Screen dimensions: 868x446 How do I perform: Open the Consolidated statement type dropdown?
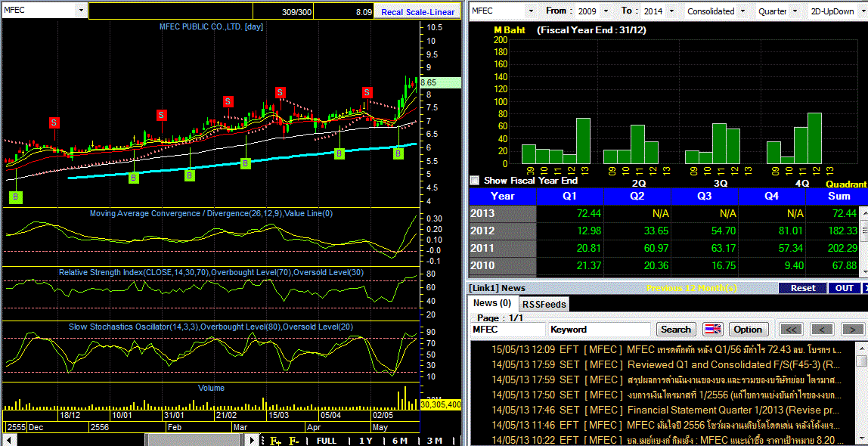point(745,11)
